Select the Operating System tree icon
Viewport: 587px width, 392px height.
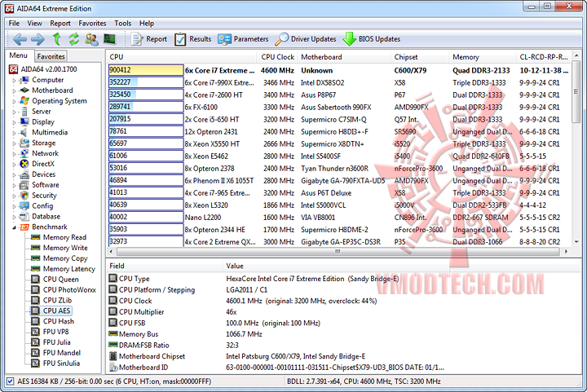pyautogui.click(x=24, y=101)
